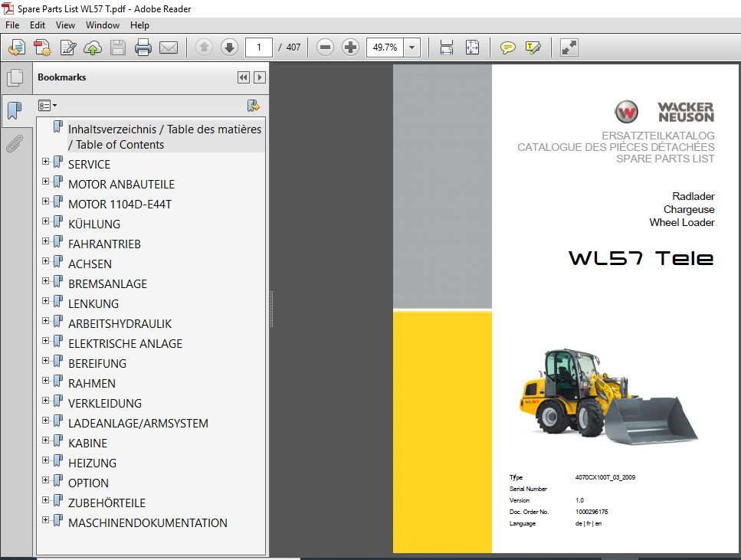Select the OPTION bookmark
This screenshot has width=741, height=560.
pyautogui.click(x=88, y=483)
